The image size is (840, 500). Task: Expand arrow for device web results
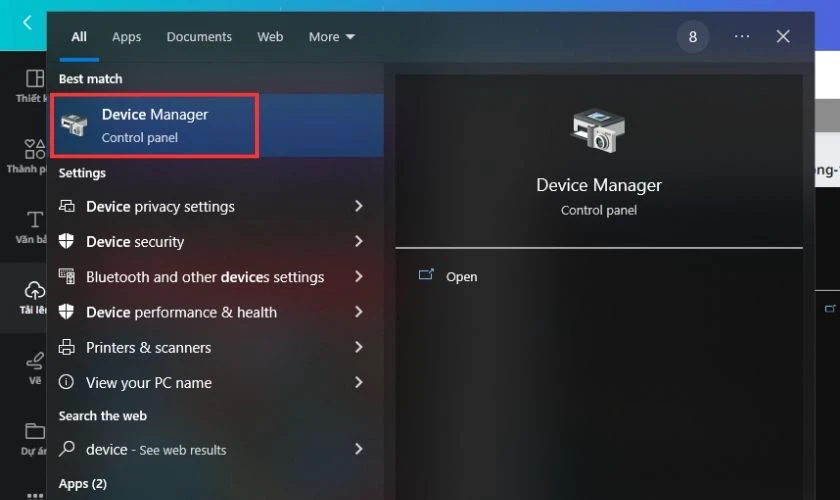point(358,449)
